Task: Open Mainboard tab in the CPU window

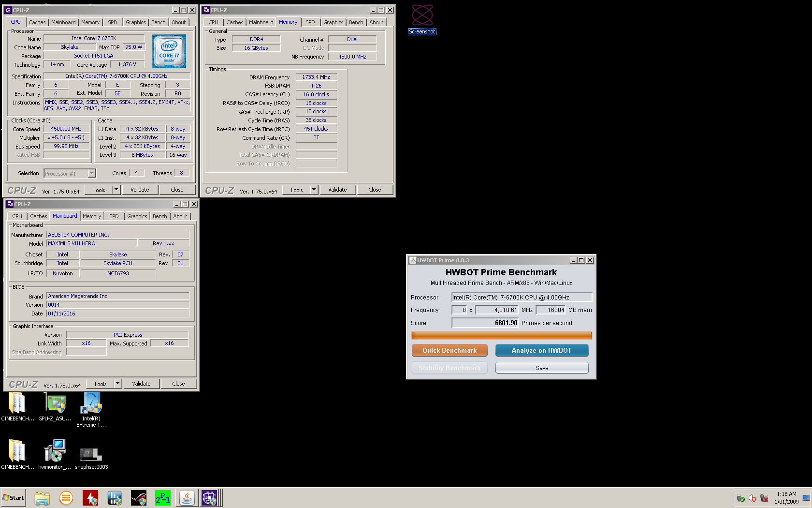Action: click(x=63, y=22)
